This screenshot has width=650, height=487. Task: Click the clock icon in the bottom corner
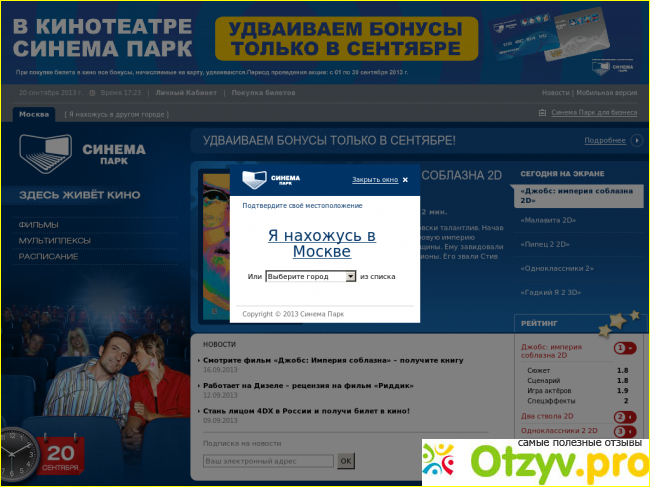point(16,453)
